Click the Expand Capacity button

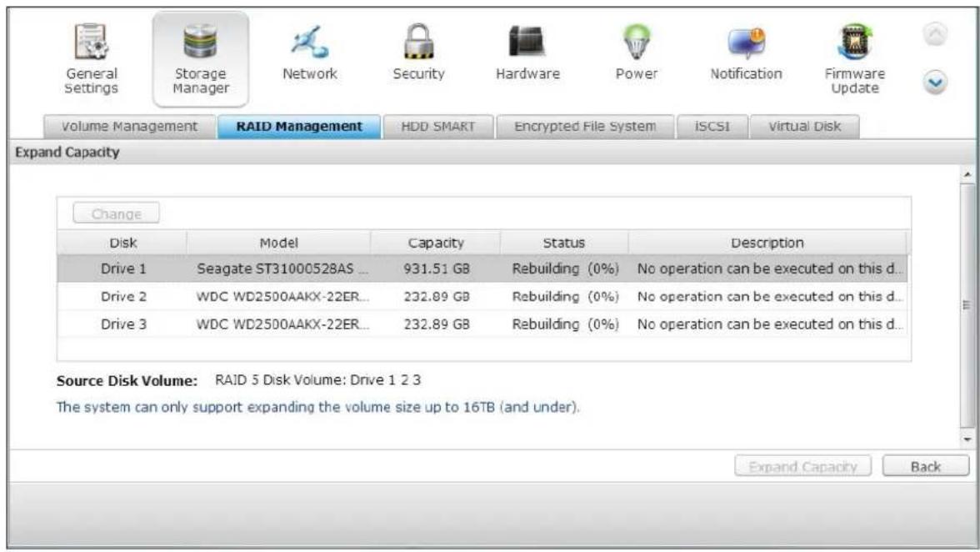[802, 466]
